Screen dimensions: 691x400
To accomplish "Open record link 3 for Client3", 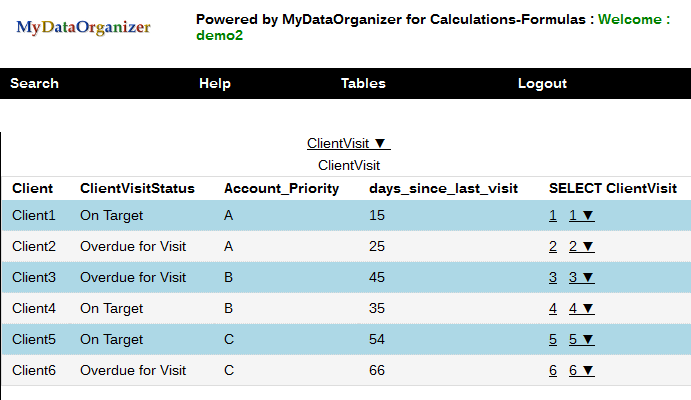I will (x=553, y=277).
